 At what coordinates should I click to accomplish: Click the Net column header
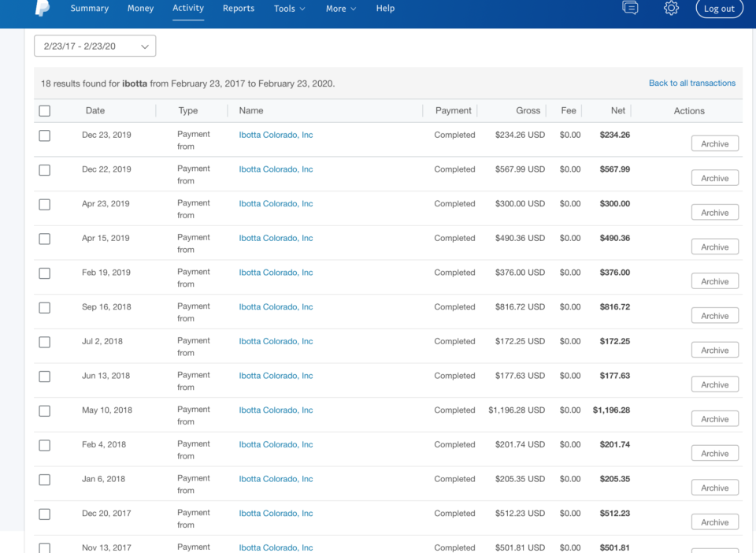tap(618, 110)
